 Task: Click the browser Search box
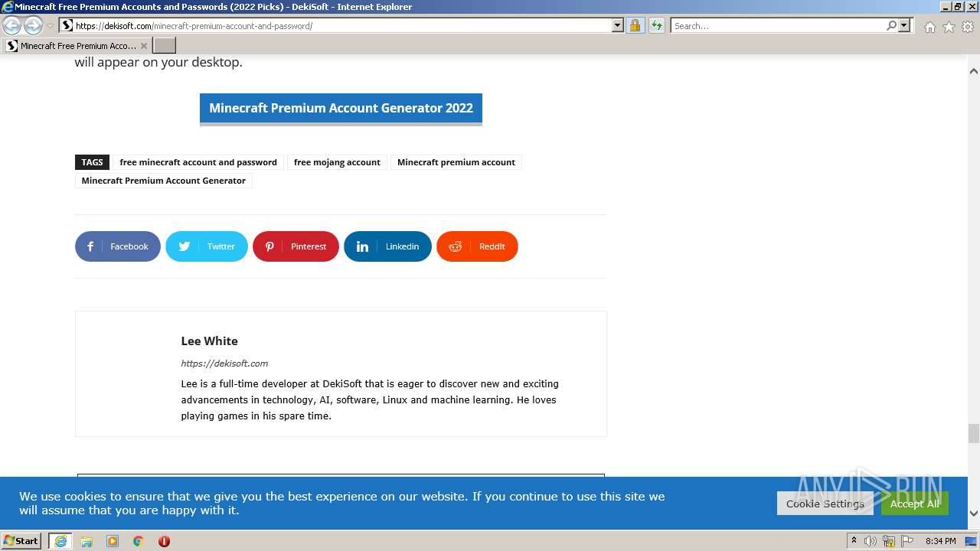[x=777, y=26]
